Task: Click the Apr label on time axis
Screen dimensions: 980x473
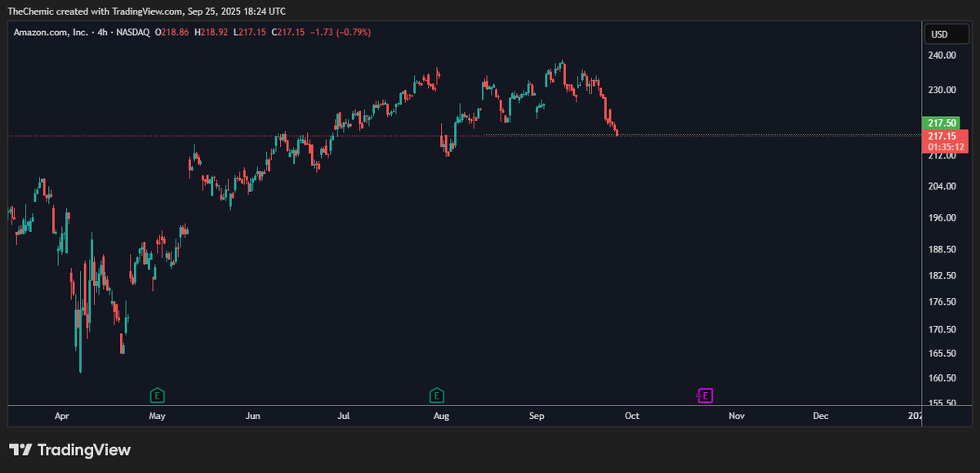Action: click(62, 416)
